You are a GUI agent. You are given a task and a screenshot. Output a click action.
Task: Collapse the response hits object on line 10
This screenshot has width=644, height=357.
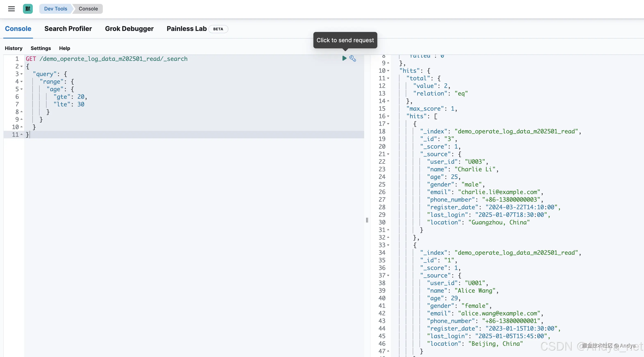[388, 71]
